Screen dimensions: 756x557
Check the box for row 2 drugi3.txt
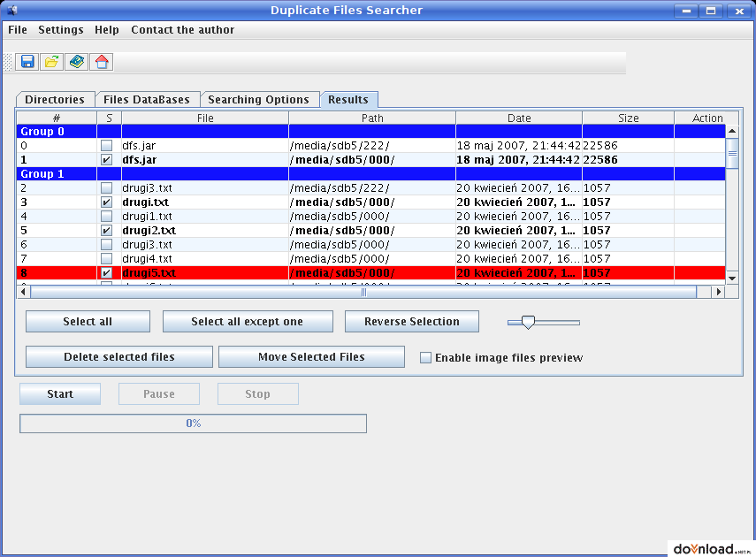tap(107, 188)
